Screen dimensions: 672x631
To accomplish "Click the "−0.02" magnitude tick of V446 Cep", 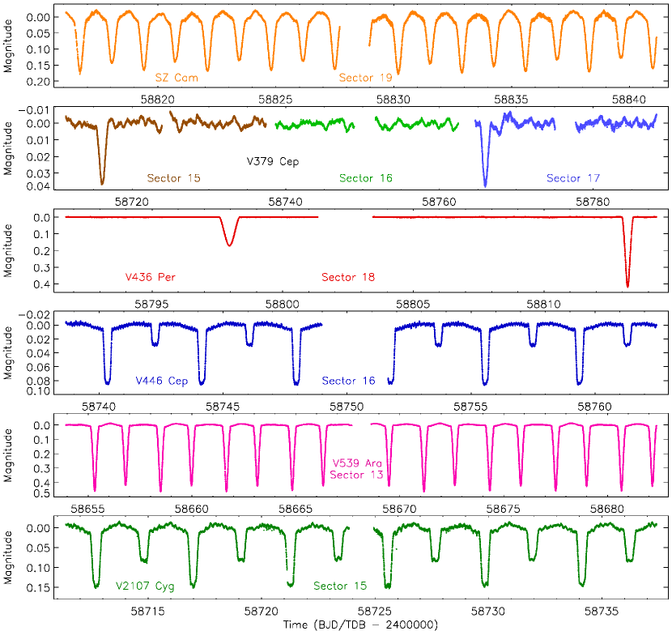I will (x=35, y=314).
